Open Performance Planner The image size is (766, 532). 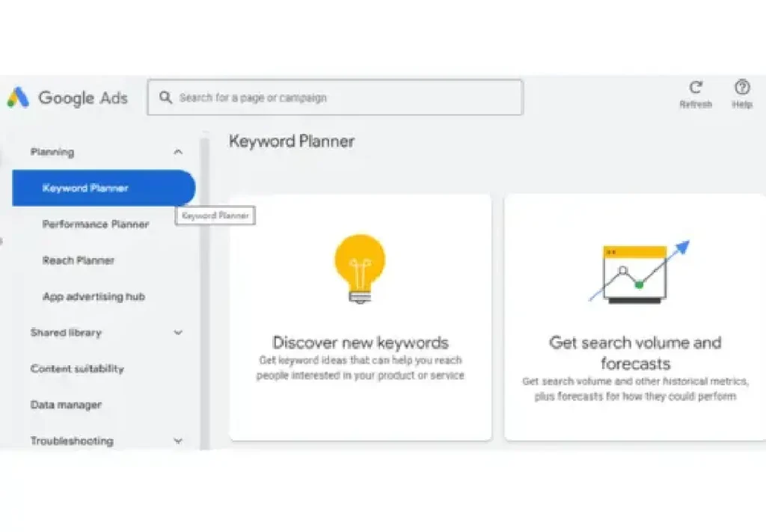tap(95, 224)
